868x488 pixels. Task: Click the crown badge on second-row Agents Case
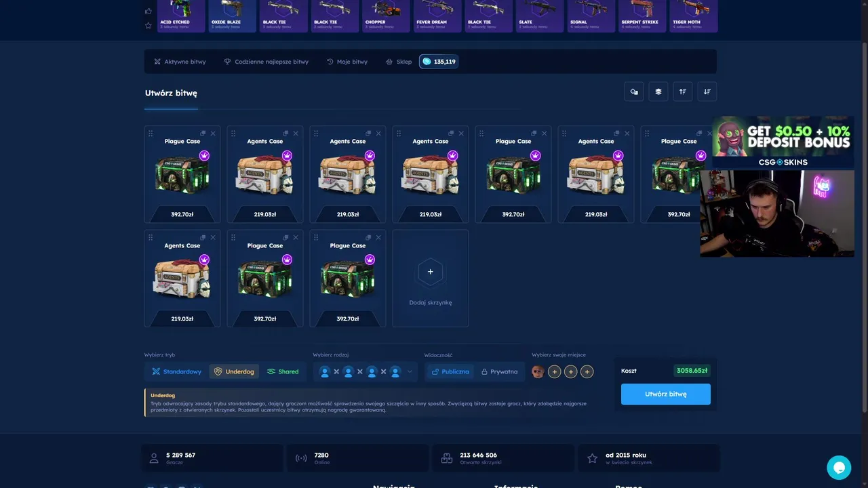coord(204,260)
